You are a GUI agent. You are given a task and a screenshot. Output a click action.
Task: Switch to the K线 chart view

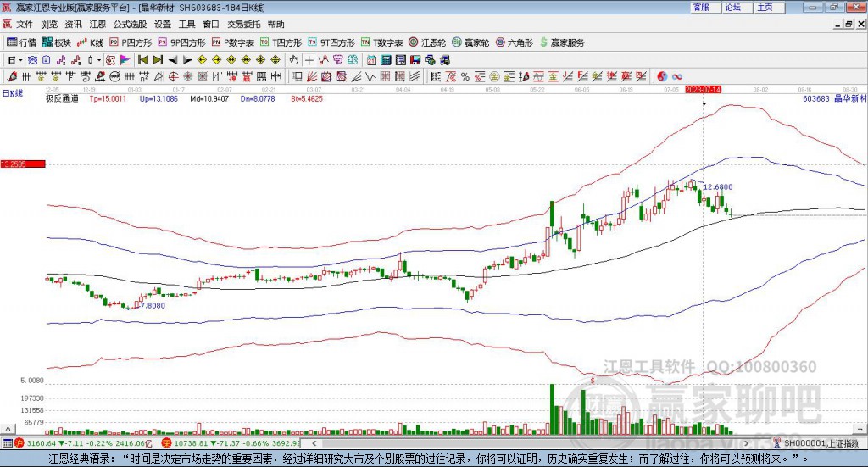tap(90, 42)
